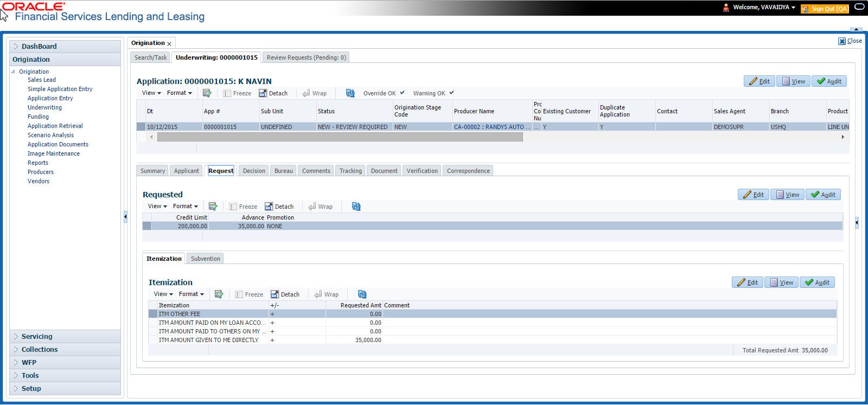The image size is (868, 405).
Task: Click the Requested section export icon
Action: [x=213, y=207]
